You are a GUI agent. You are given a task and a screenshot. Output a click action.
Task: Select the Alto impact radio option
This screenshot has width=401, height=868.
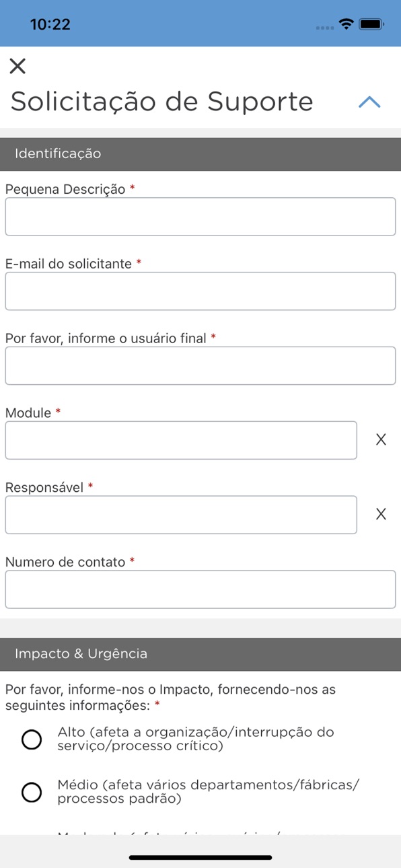32,740
